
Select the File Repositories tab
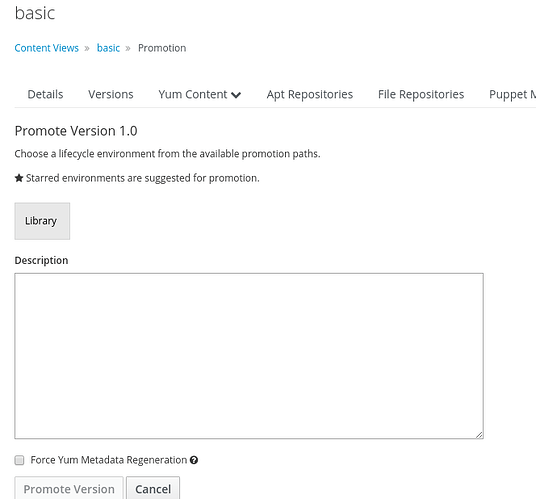421,94
